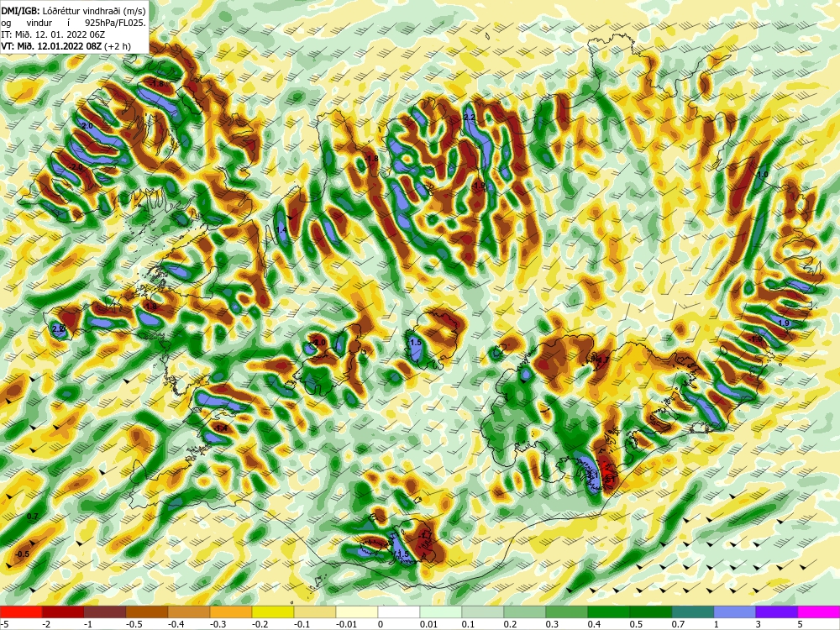
Task: Select the dark green legend swatch at 0.5
Action: 651,612
